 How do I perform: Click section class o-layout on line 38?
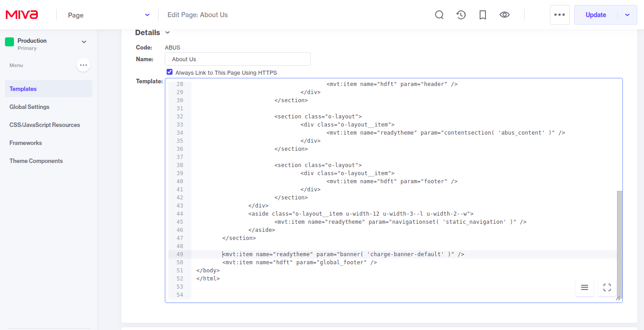pos(318,165)
